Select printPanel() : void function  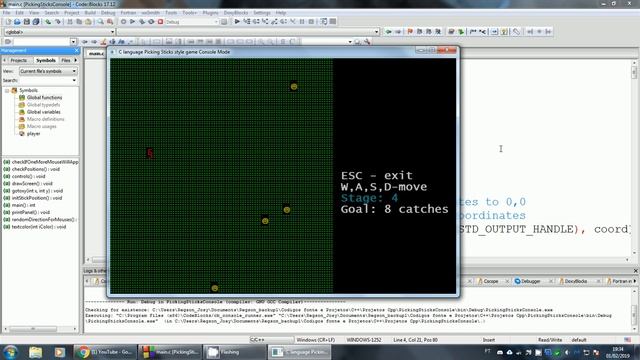30,212
